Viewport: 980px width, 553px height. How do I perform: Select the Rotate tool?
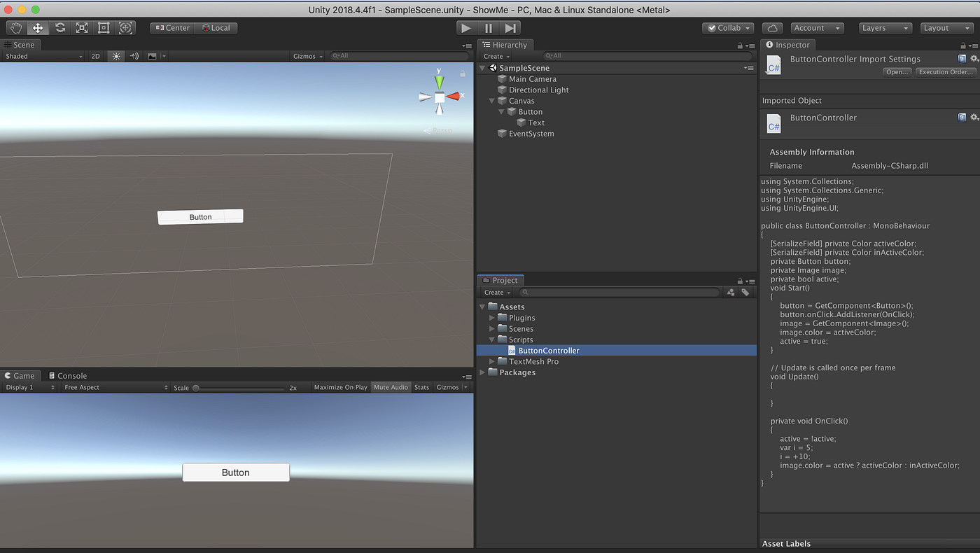[60, 28]
